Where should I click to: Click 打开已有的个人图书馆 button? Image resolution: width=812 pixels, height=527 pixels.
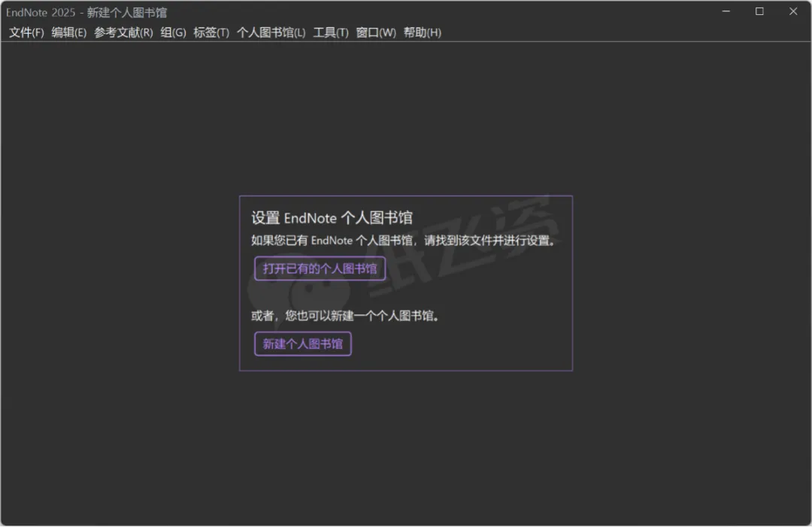pyautogui.click(x=320, y=268)
